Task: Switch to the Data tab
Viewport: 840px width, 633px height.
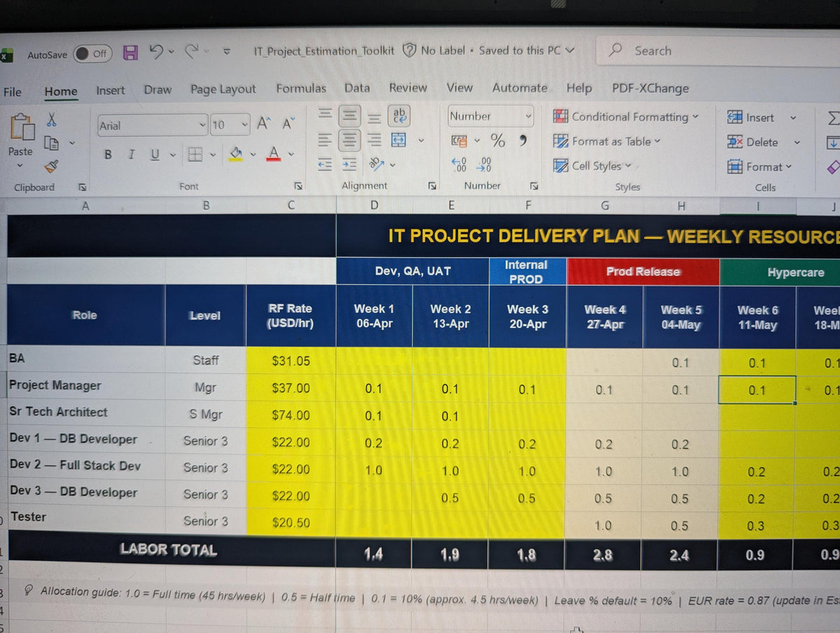Action: [x=357, y=88]
